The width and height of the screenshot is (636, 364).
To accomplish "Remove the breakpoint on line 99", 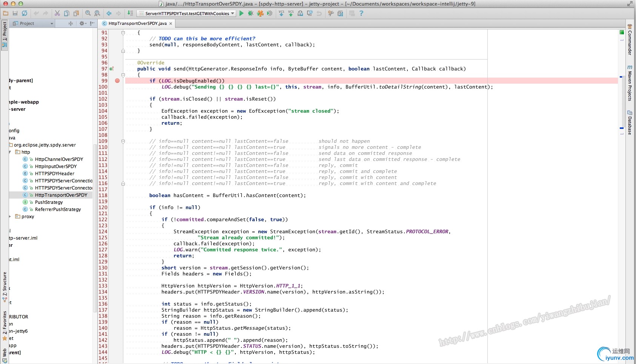I will pos(117,81).
